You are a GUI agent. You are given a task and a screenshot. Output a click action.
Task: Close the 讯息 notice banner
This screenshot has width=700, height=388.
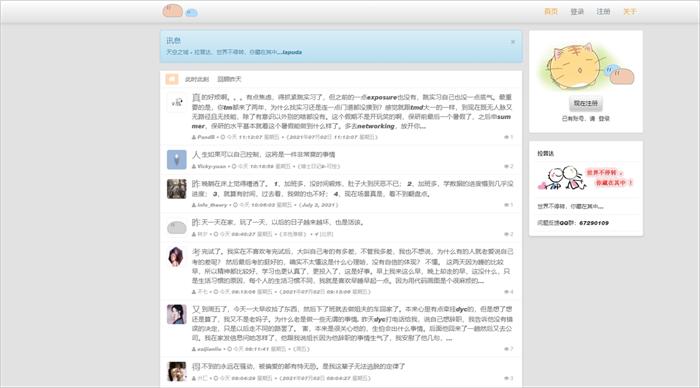coord(512,42)
